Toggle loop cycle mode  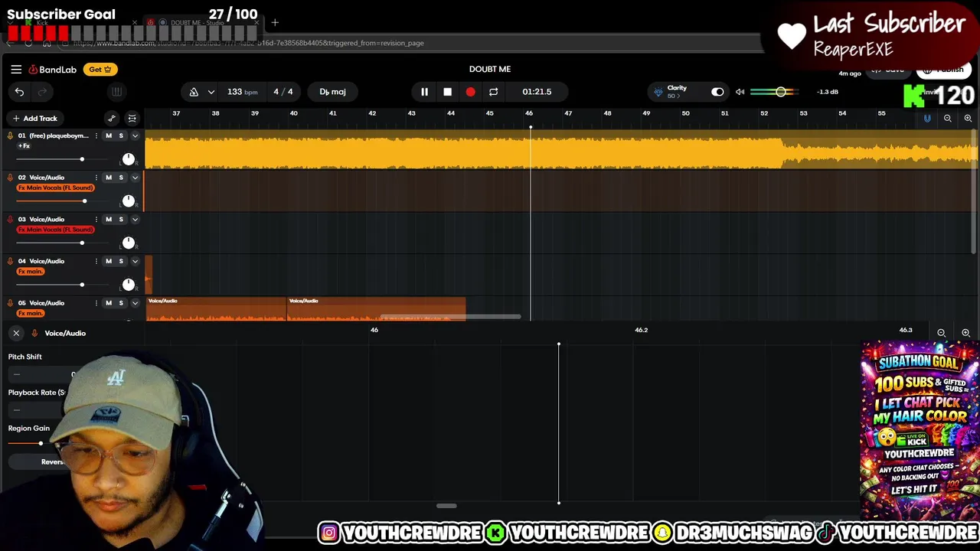coord(493,92)
